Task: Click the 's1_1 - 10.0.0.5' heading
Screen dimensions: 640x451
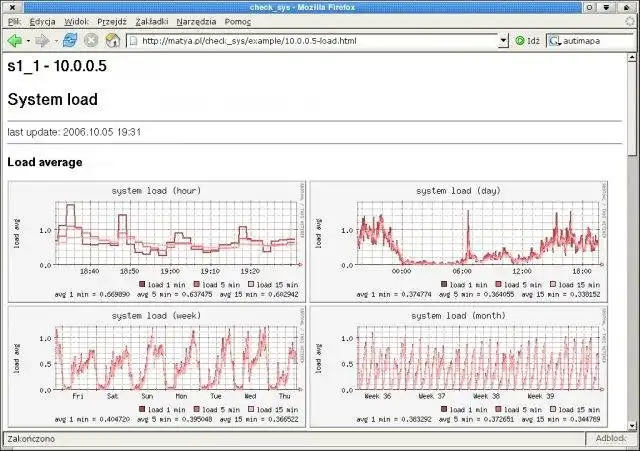Action: coord(57,66)
